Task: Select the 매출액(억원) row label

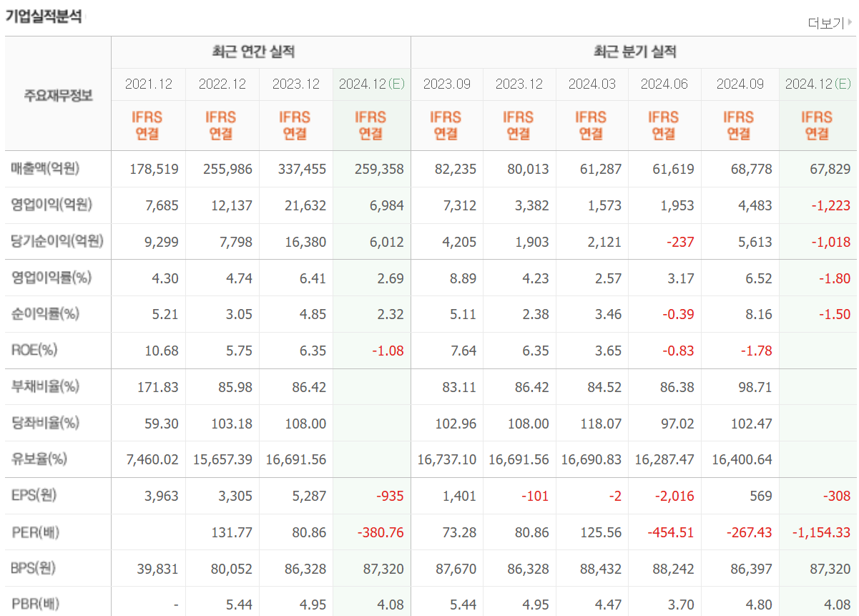Action: pos(45,169)
